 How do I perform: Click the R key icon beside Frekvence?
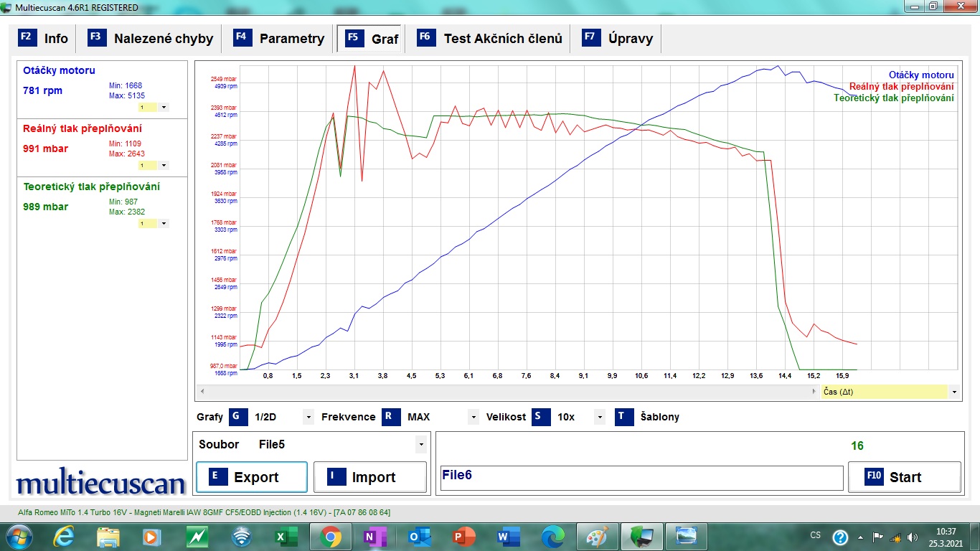pyautogui.click(x=391, y=417)
